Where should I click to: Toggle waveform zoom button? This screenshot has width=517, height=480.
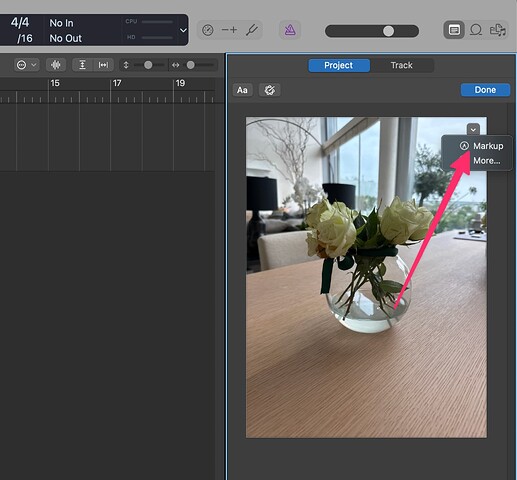[x=56, y=65]
